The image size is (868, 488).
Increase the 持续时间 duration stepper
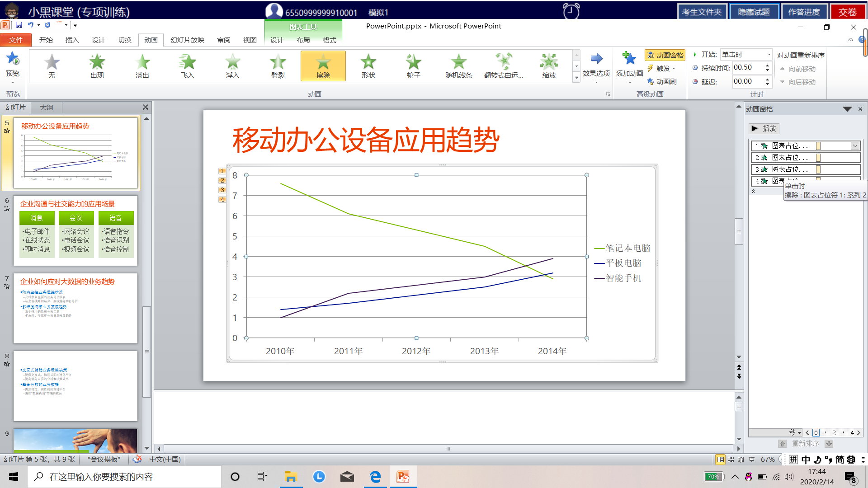pyautogui.click(x=767, y=65)
